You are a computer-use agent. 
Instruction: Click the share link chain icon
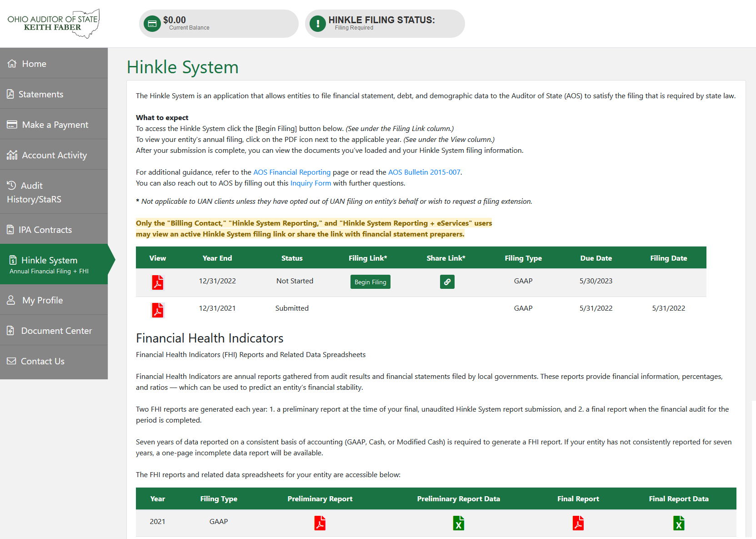pyautogui.click(x=447, y=282)
